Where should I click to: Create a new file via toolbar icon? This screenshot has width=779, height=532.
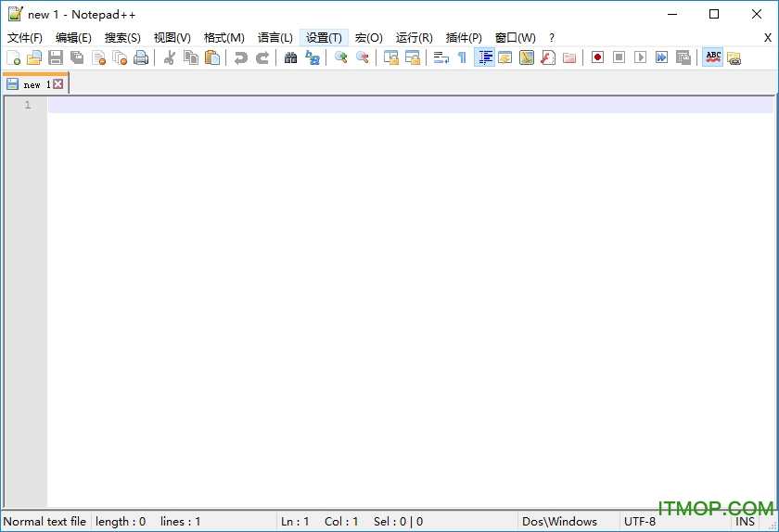click(x=14, y=57)
